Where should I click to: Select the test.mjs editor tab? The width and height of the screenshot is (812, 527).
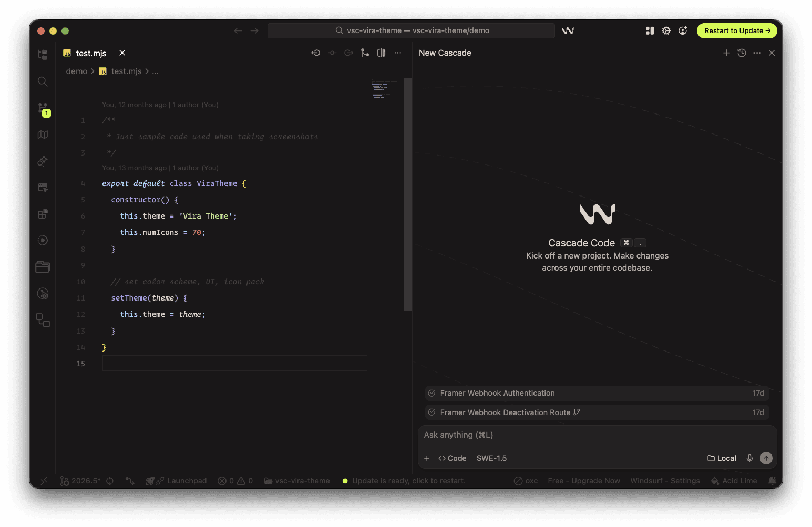coord(93,53)
